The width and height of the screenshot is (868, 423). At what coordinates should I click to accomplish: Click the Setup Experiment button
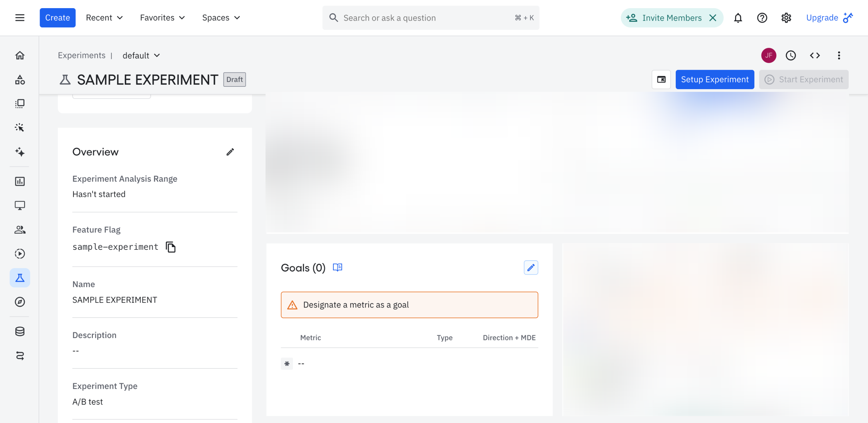pyautogui.click(x=715, y=80)
